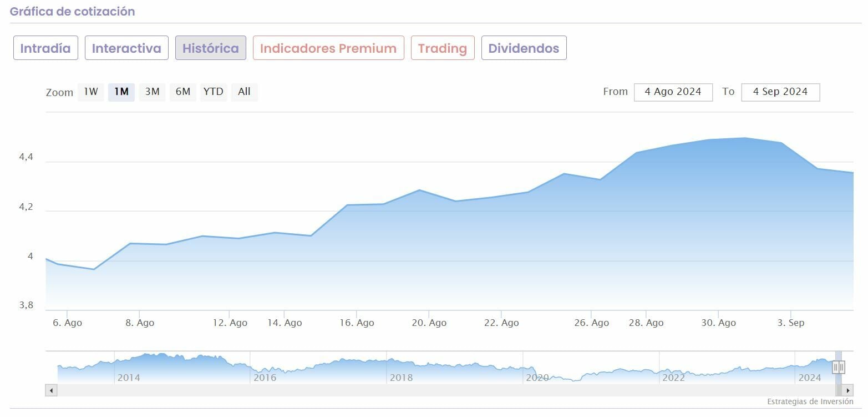Edit the To date field

point(780,92)
